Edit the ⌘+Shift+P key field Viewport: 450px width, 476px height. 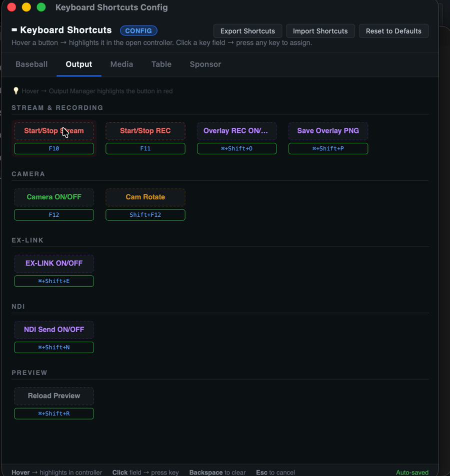(328, 148)
